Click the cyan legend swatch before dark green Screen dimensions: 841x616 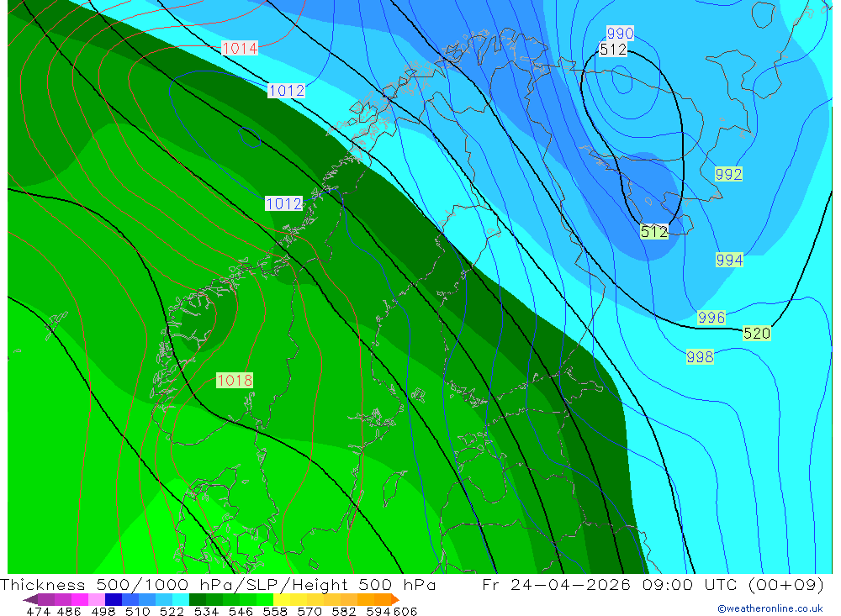(x=181, y=599)
